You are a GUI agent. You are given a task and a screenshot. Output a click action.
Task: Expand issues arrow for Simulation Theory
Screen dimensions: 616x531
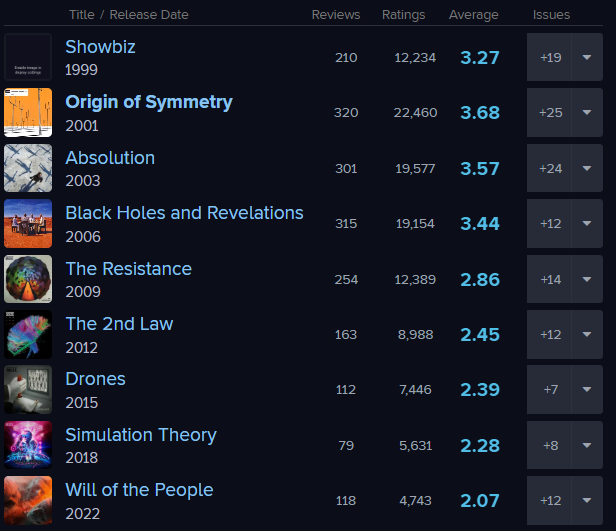point(587,445)
